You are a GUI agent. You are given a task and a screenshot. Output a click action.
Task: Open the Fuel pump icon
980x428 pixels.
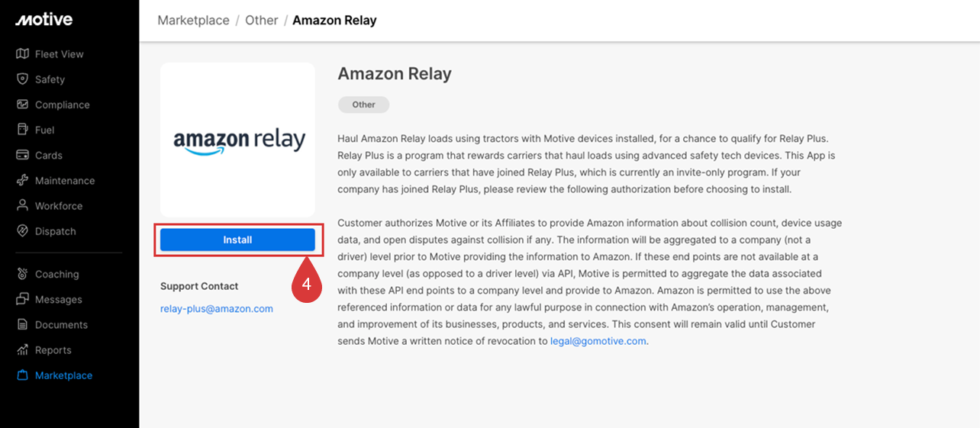[22, 130]
